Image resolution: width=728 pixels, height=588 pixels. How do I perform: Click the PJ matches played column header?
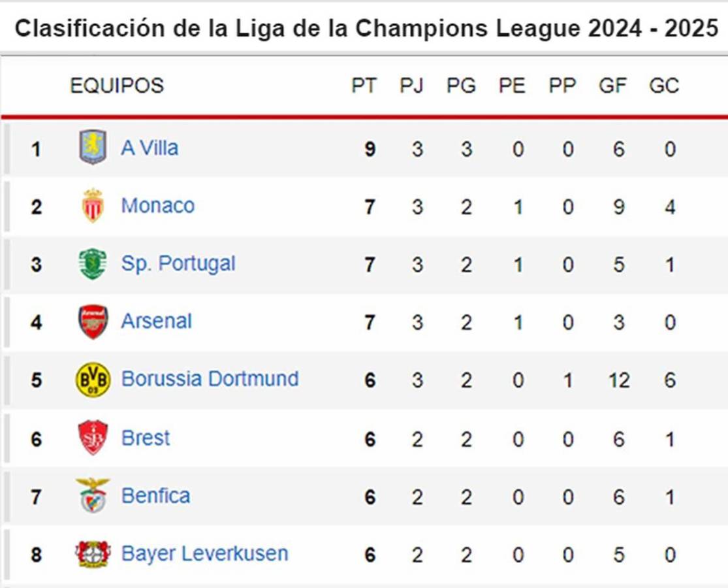pos(411,86)
